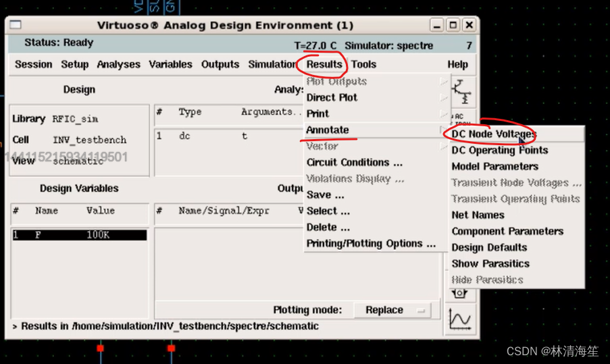This screenshot has height=364, width=610.
Task: Click the Library RFIC_sim value
Action: [x=76, y=119]
